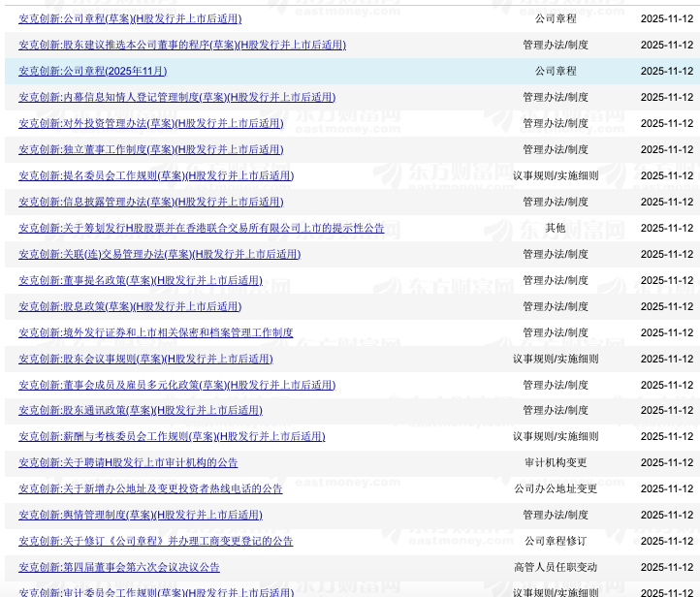Open the 股东通讯政策 draft link
Screen dimensions: 700x597
tap(141, 410)
